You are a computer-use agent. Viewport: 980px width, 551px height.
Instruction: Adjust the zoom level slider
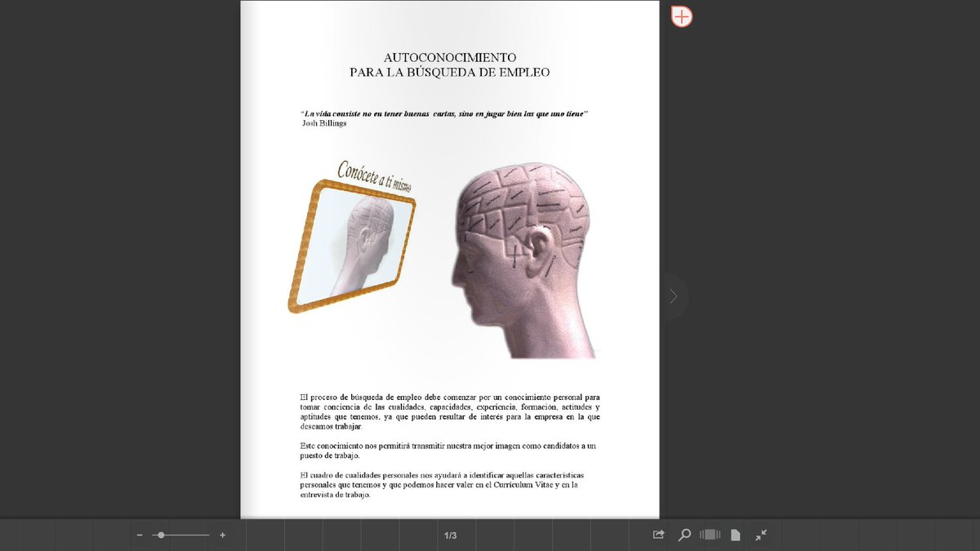coord(180,535)
